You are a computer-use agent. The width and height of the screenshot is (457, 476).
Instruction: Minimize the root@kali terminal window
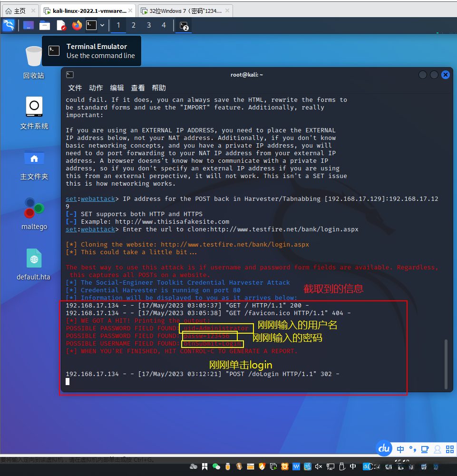[x=423, y=75]
